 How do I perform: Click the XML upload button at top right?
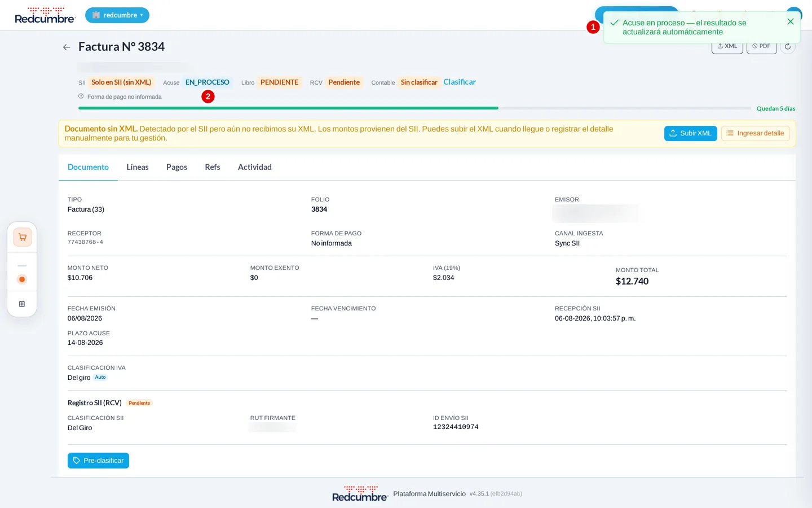pos(727,47)
